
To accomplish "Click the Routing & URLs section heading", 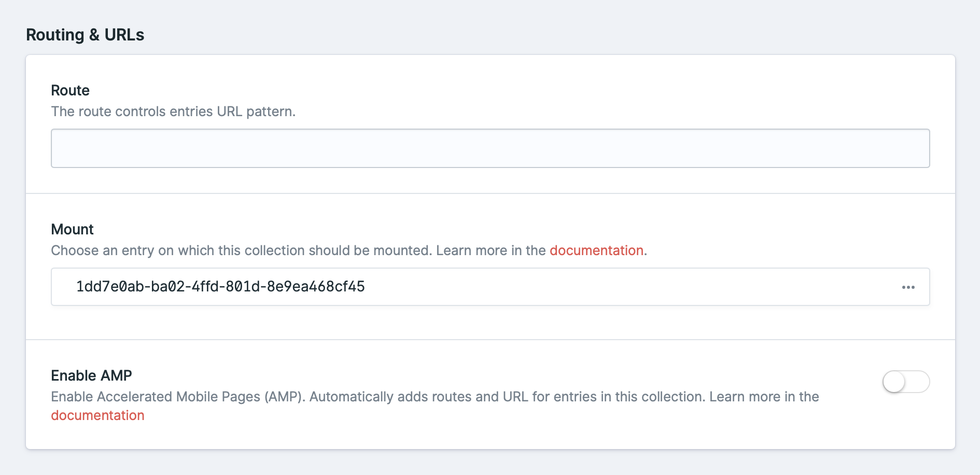I will tap(86, 35).
